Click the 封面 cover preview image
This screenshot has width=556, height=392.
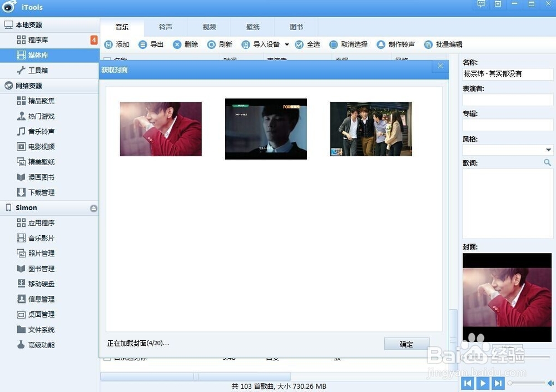[x=507, y=297]
